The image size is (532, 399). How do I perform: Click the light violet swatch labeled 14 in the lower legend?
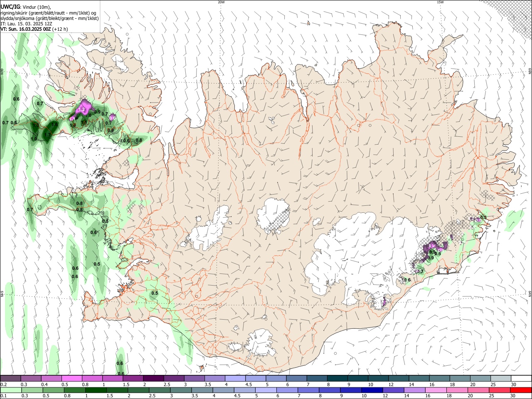pyautogui.click(x=414, y=390)
